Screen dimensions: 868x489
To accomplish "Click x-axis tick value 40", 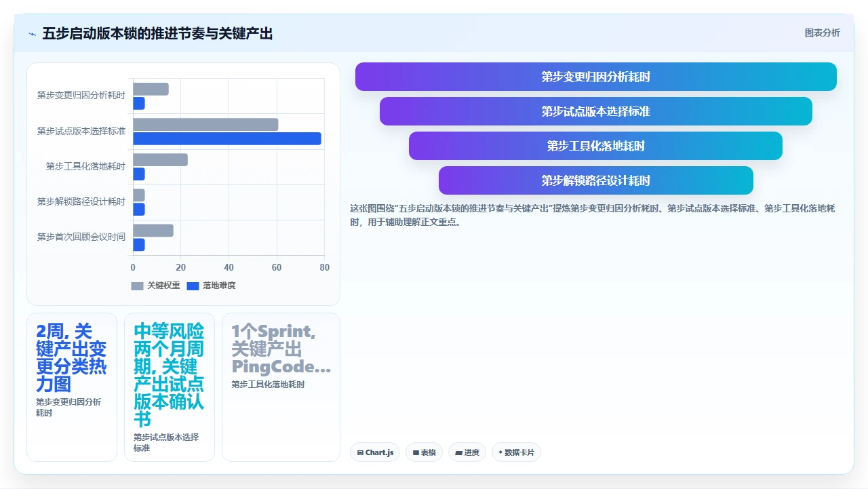I will click(229, 267).
